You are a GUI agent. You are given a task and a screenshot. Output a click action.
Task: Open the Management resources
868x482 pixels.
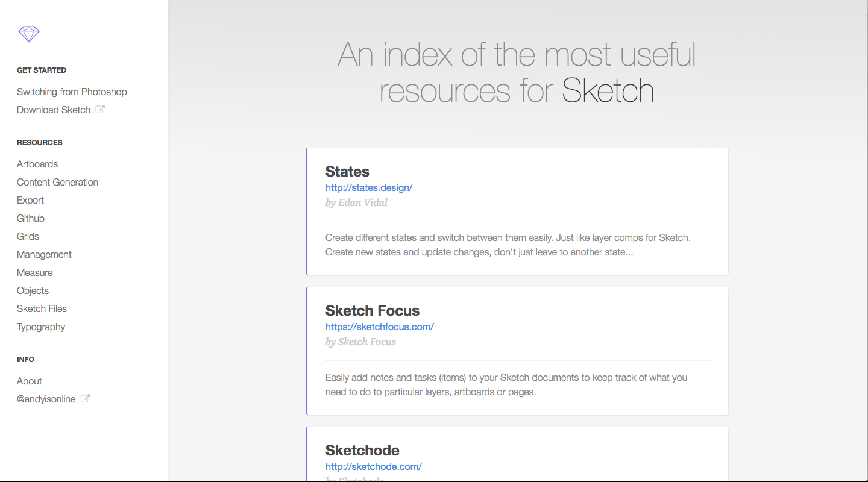[x=44, y=254]
